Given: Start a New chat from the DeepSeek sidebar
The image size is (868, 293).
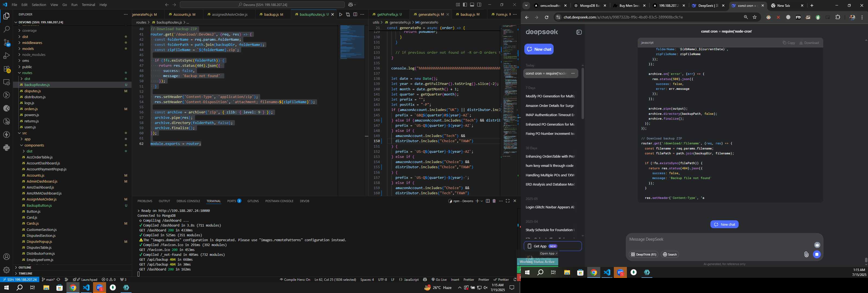Looking at the screenshot, I should [x=539, y=49].
